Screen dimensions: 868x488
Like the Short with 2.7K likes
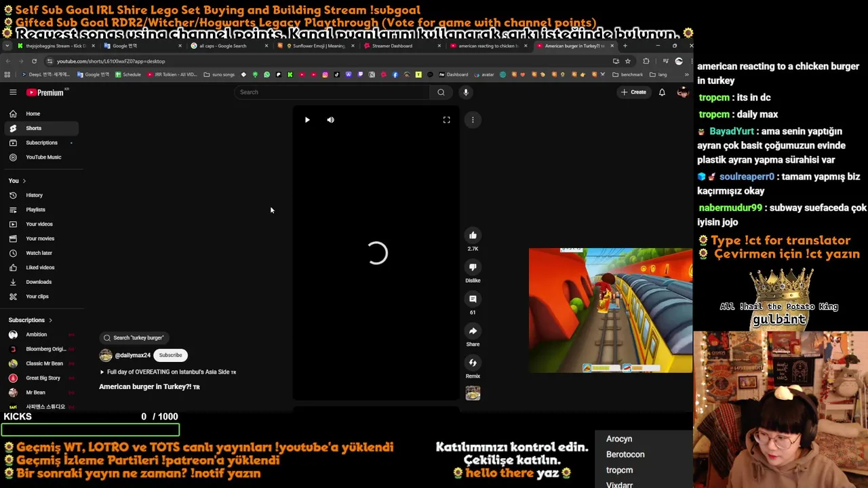[x=473, y=235]
